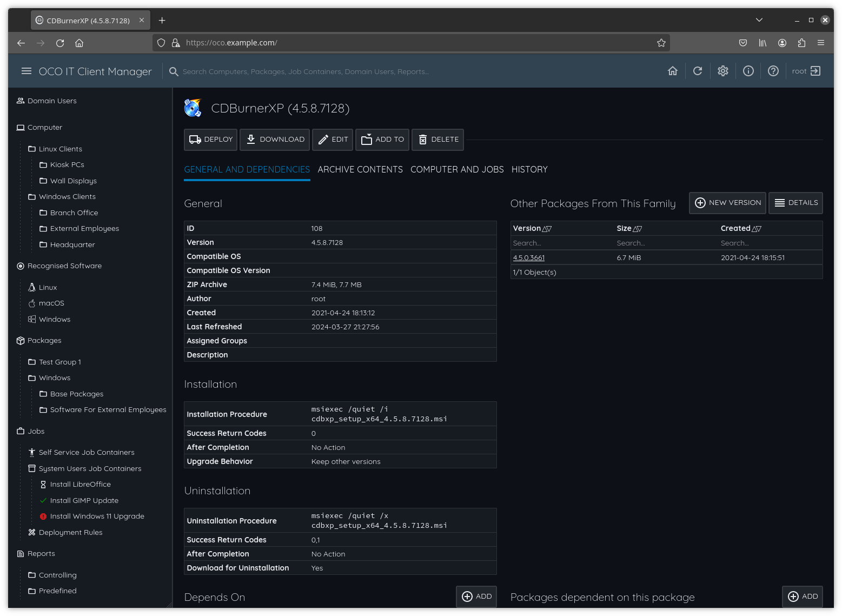Open Install LibreOffice job container

pos(75,485)
